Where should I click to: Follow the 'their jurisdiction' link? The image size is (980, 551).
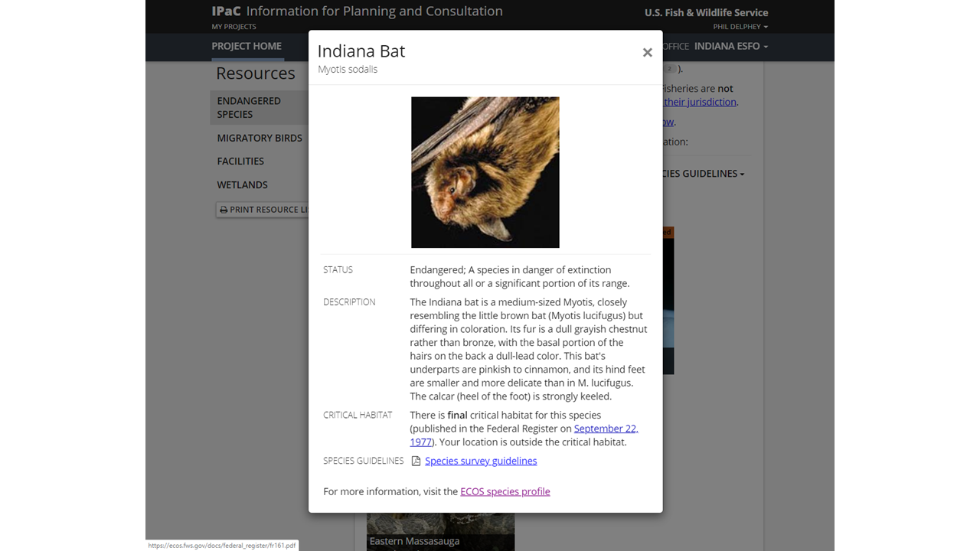click(x=700, y=102)
